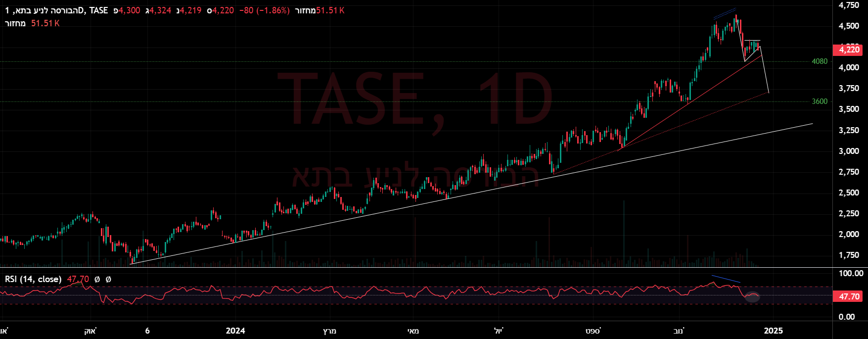The height and width of the screenshot is (339, 868).
Task: Click the 3,500 price axis label
Action: pos(849,109)
